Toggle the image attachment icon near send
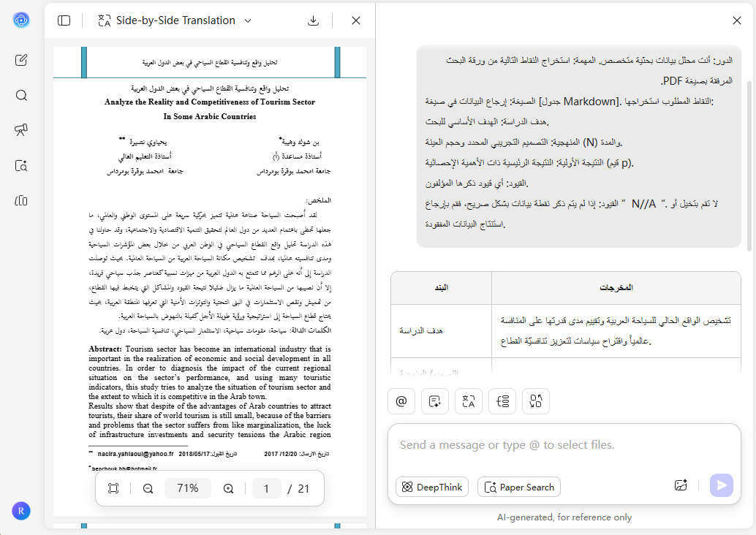The width and height of the screenshot is (756, 535). (681, 485)
